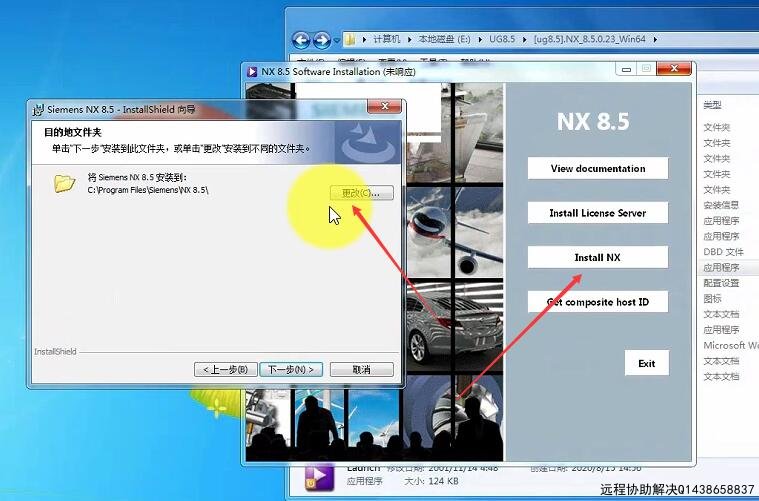Minimize NX 8.5 Software Installation window
This screenshot has width=759, height=501.
coord(626,69)
